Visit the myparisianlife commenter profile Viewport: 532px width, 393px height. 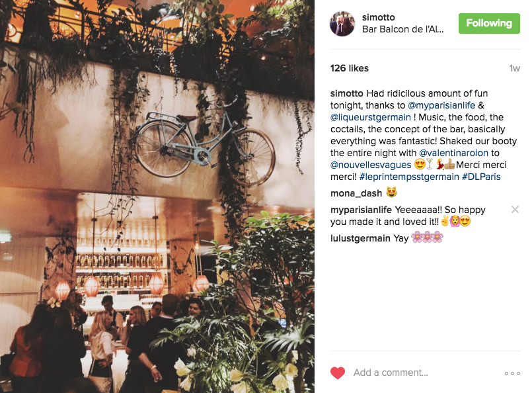click(x=361, y=210)
